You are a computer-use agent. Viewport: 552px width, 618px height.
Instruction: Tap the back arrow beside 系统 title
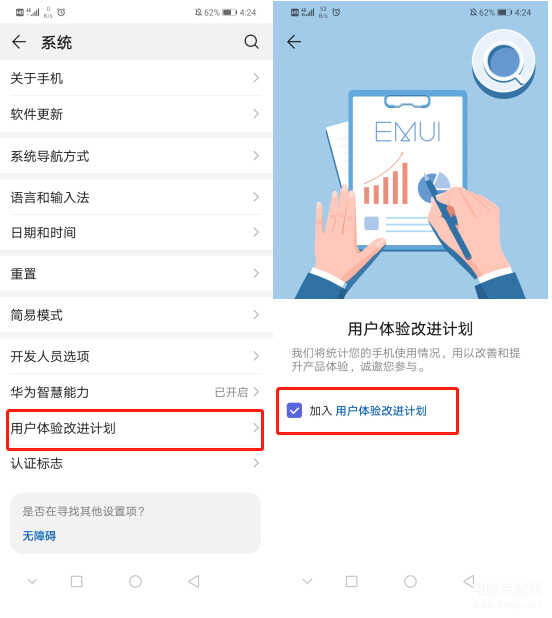pos(19,41)
